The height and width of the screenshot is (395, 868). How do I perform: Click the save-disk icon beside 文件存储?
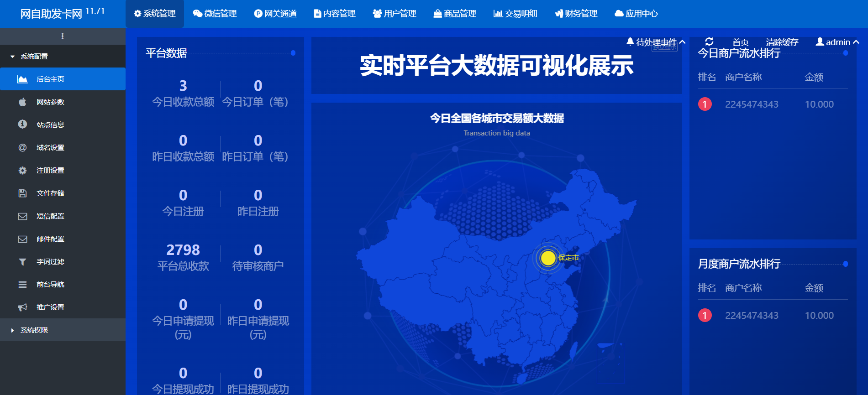22,193
